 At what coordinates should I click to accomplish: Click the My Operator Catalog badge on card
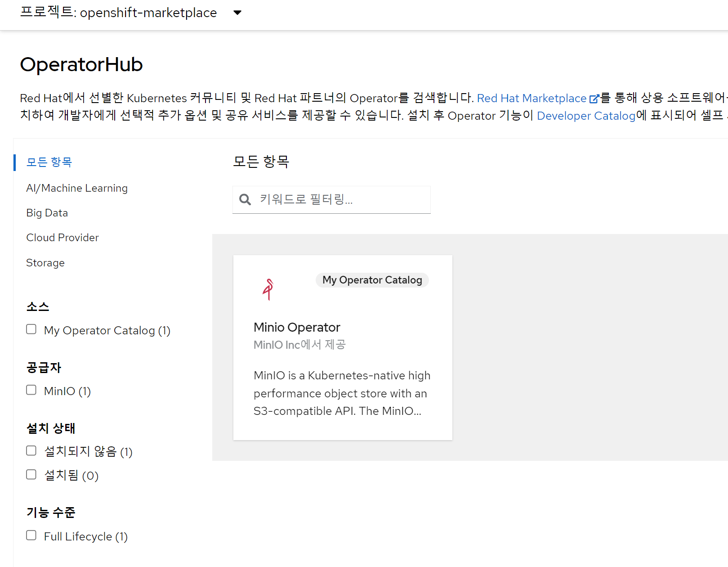pos(372,280)
